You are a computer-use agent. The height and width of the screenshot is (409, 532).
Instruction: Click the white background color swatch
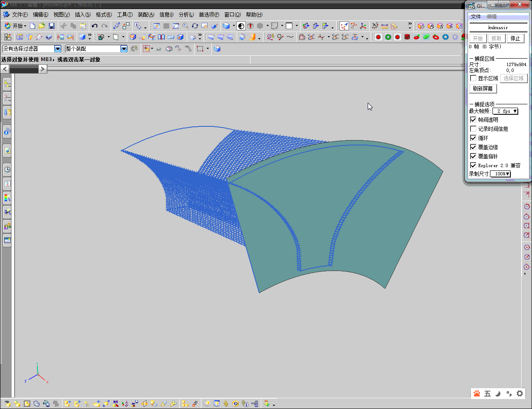(x=289, y=26)
